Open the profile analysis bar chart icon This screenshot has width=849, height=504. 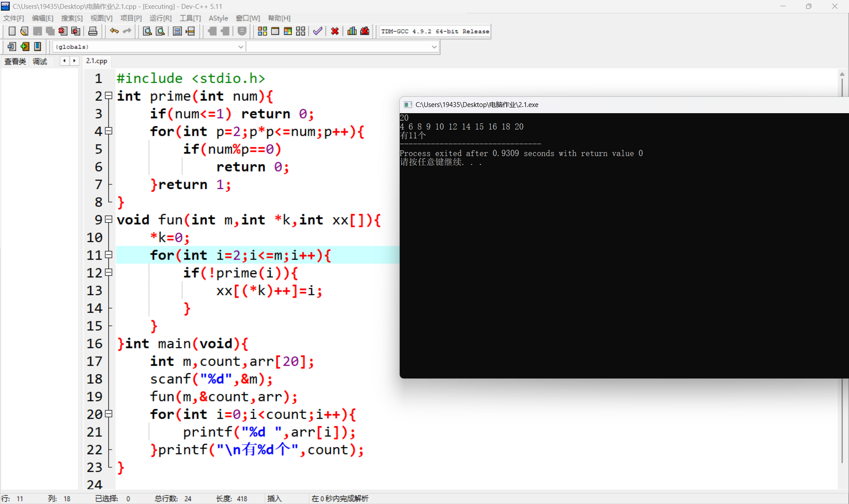pos(352,31)
